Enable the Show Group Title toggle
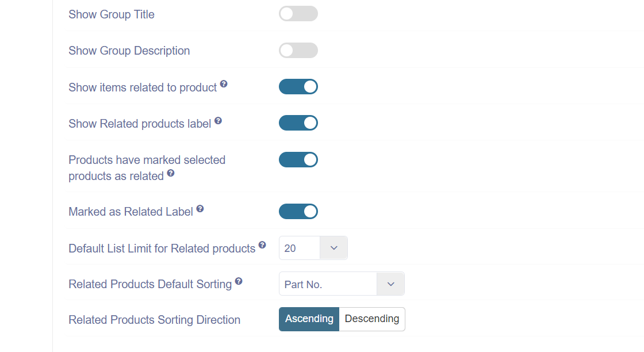The image size is (644, 352). pos(298,14)
